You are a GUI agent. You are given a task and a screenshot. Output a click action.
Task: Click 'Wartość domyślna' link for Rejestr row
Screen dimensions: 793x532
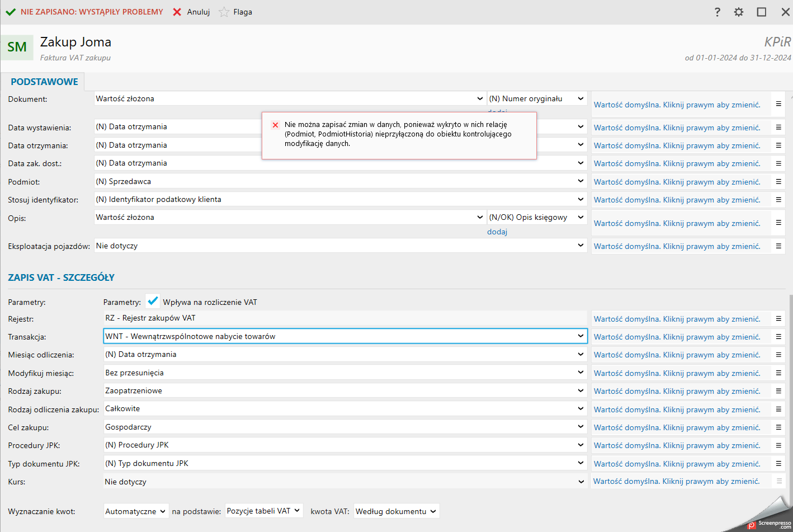677,319
